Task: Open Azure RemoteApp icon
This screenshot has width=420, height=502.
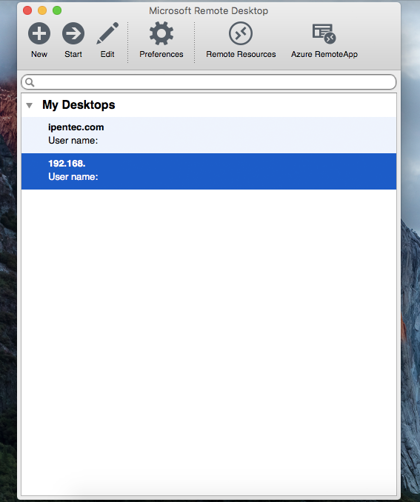Action: coord(324,33)
